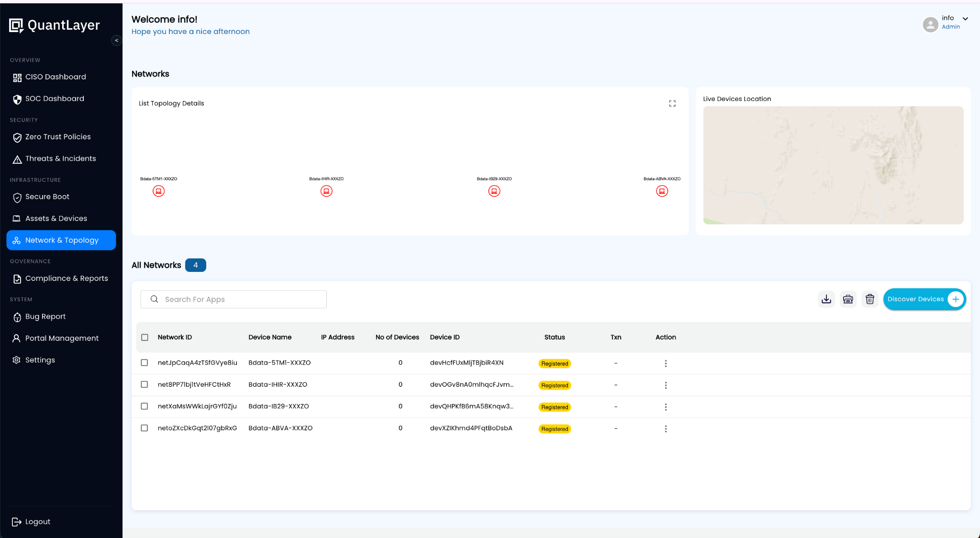
Task: Log out of QuantLayer
Action: pyautogui.click(x=37, y=521)
